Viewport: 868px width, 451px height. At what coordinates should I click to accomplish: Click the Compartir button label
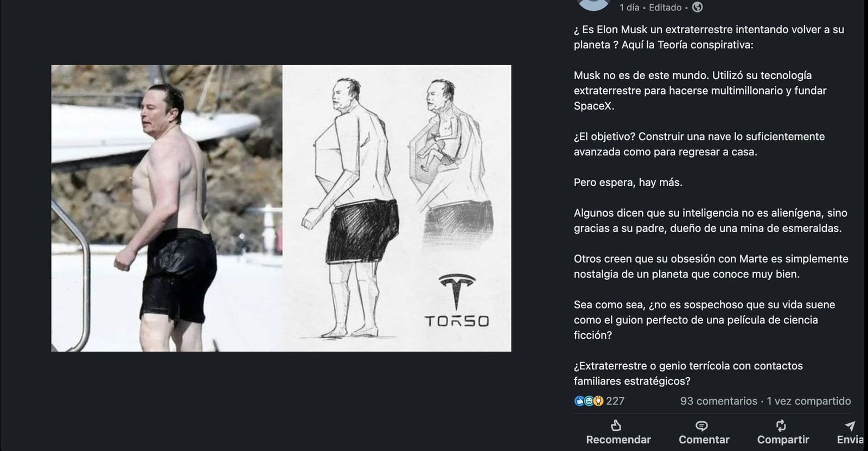tap(783, 440)
